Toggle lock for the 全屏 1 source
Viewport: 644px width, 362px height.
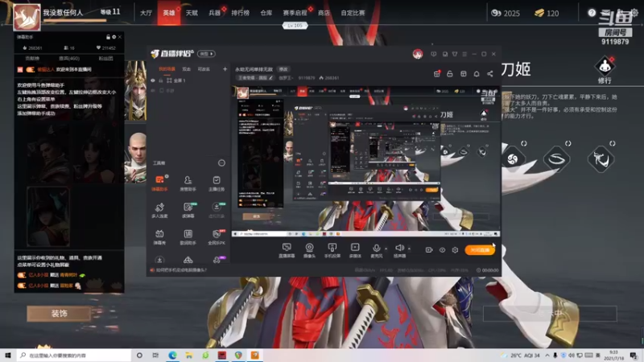(x=160, y=80)
